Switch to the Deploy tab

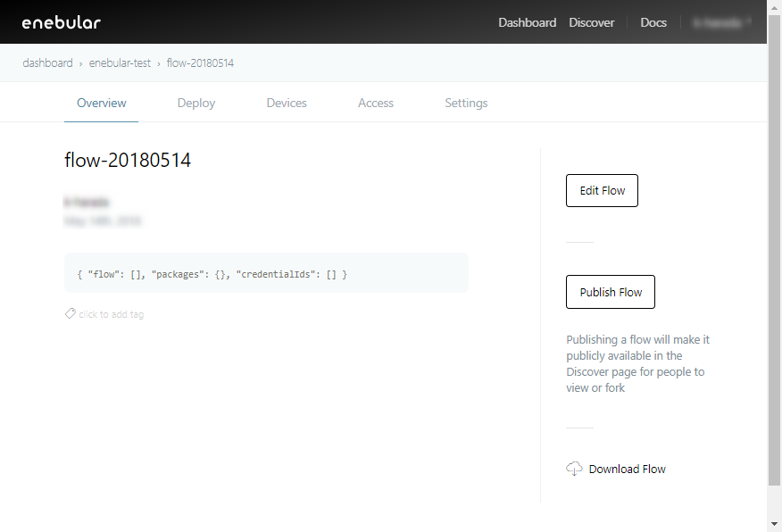196,103
